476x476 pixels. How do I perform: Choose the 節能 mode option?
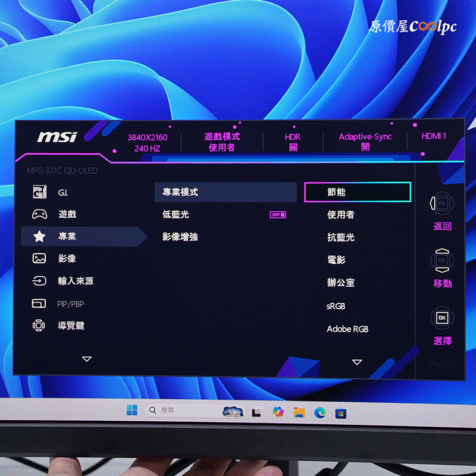point(358,192)
